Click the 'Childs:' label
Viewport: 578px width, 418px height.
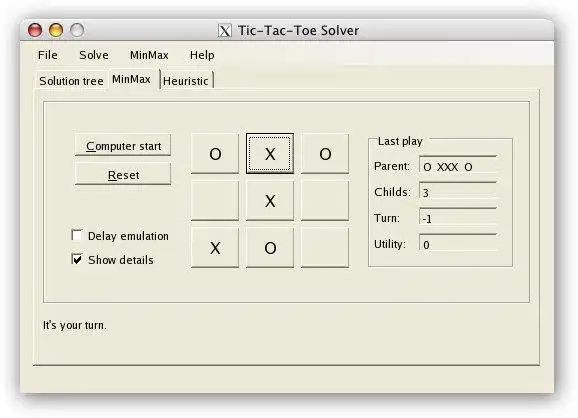coord(392,192)
